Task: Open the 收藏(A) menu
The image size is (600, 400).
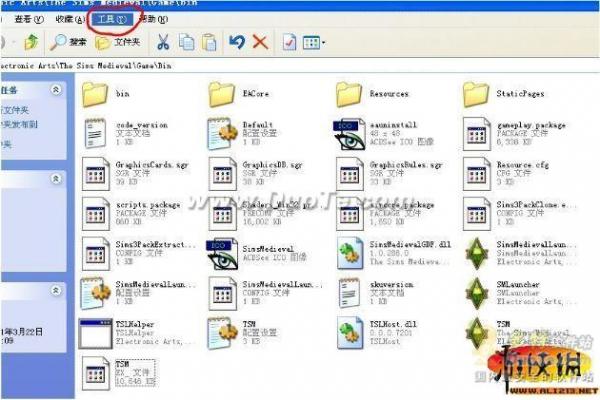Action: 70,19
